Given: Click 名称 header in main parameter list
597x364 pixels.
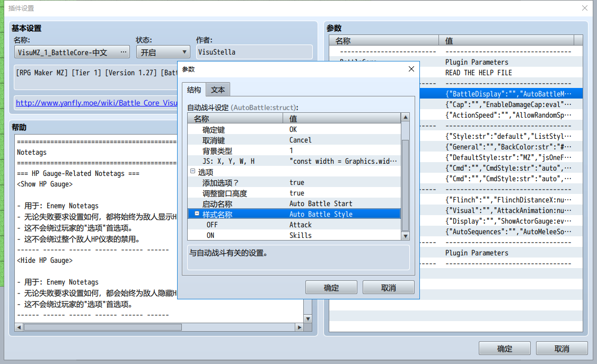Looking at the screenshot, I should click(384, 41).
